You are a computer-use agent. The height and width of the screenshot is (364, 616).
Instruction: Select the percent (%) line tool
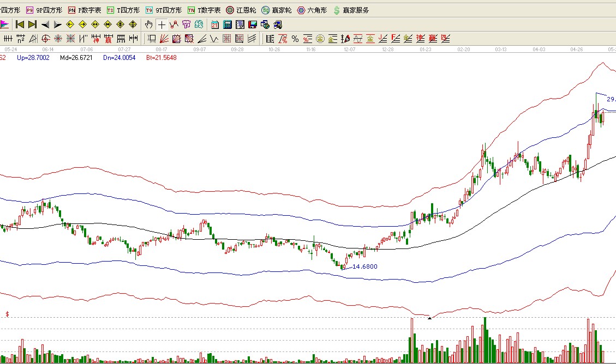tap(295, 39)
